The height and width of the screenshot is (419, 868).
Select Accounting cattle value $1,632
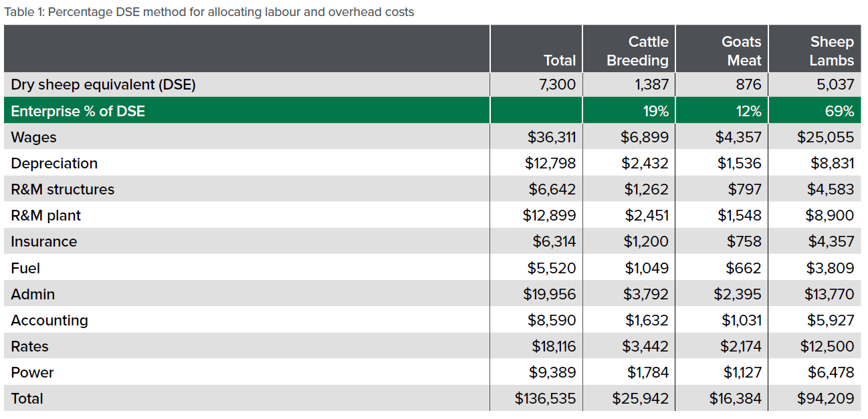point(647,320)
